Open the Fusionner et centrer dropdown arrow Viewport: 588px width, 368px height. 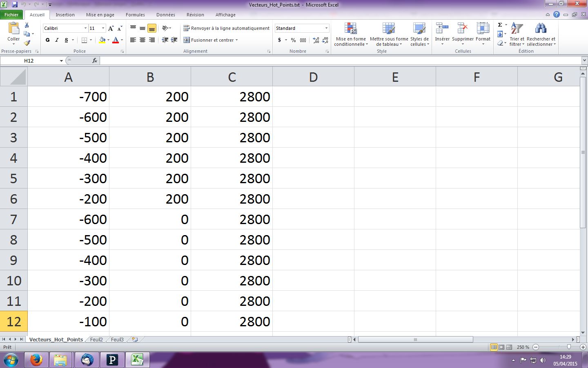coord(237,40)
